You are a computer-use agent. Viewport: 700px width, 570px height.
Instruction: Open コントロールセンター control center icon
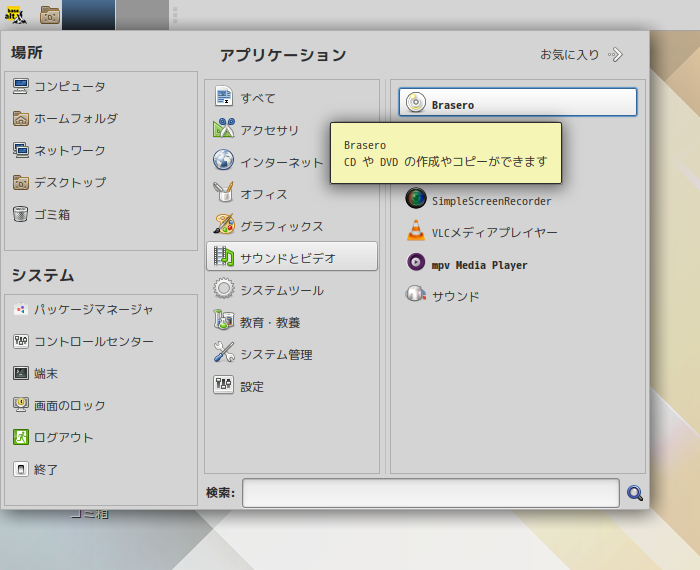coord(21,341)
